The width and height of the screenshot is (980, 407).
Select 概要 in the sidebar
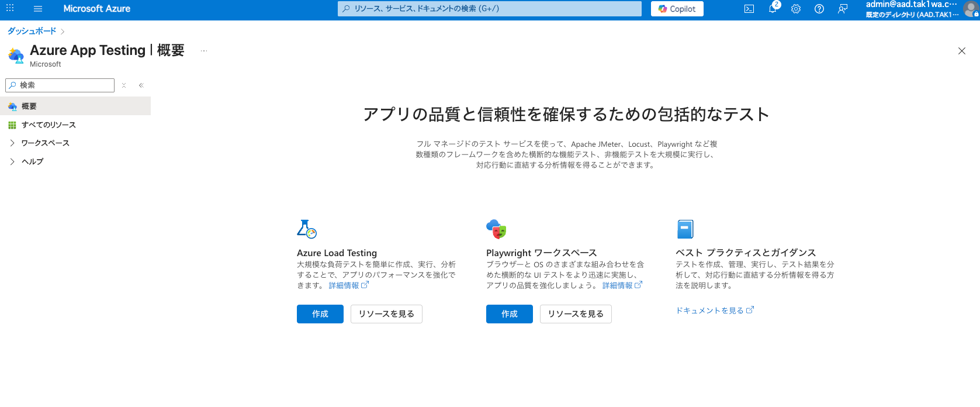point(75,106)
